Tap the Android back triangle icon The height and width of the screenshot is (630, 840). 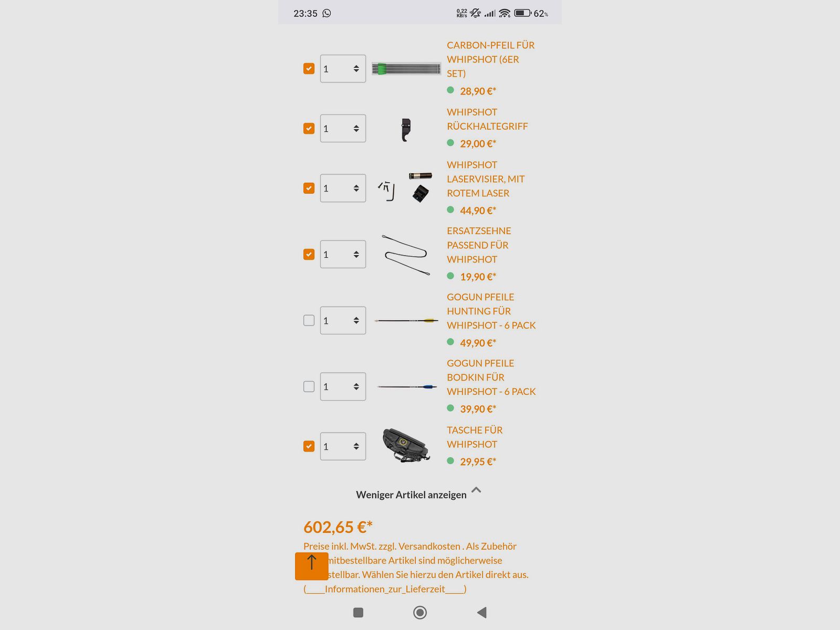(482, 612)
